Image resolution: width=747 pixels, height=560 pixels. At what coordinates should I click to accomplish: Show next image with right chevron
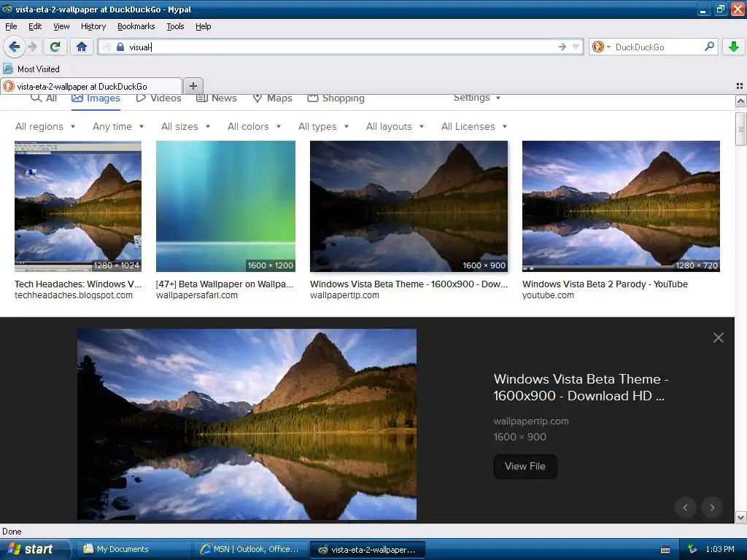tap(712, 507)
